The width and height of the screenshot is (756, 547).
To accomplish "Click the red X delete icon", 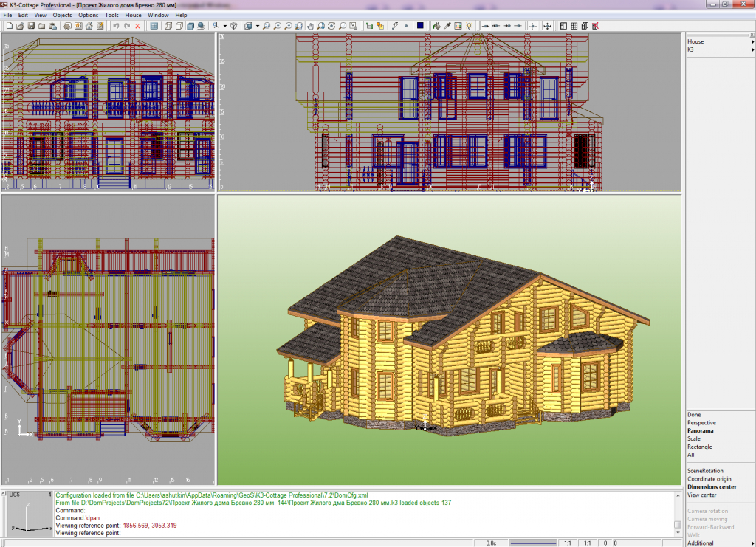I will click(137, 26).
